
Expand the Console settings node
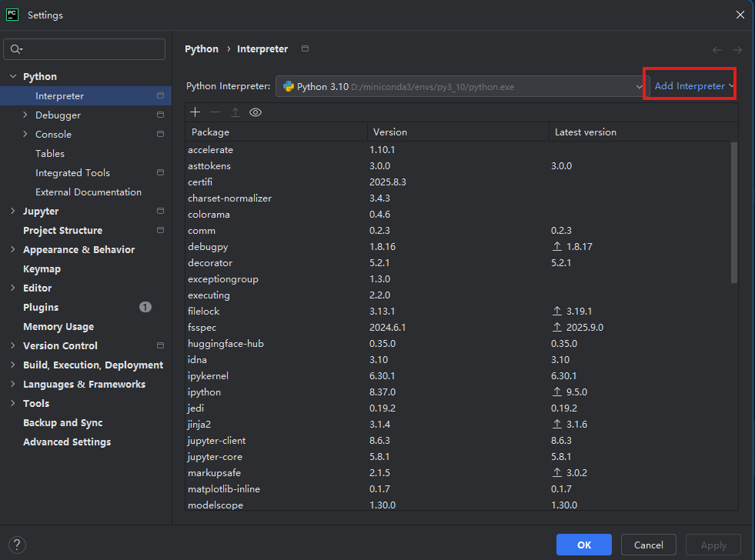coord(25,134)
